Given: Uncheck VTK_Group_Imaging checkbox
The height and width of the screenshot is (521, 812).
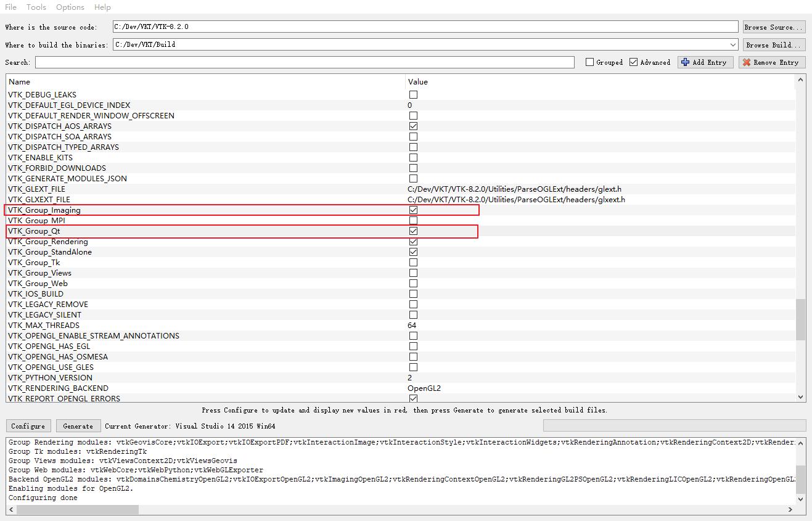Looking at the screenshot, I should tap(413, 210).
